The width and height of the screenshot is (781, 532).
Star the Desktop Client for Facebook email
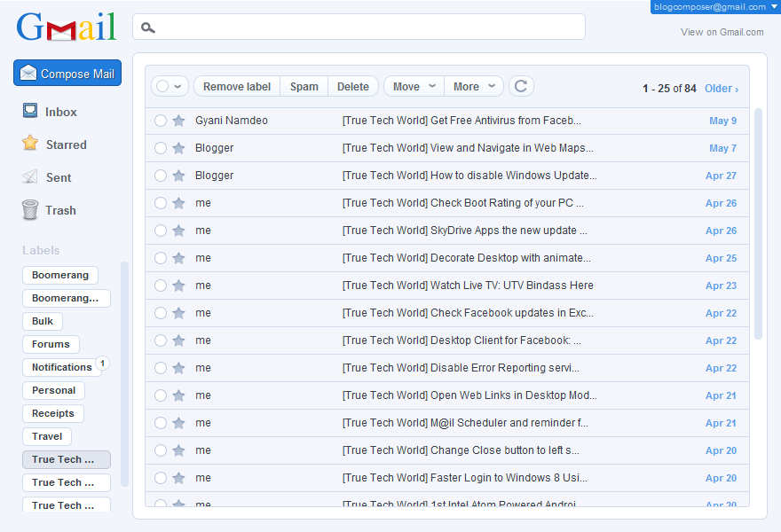point(178,340)
